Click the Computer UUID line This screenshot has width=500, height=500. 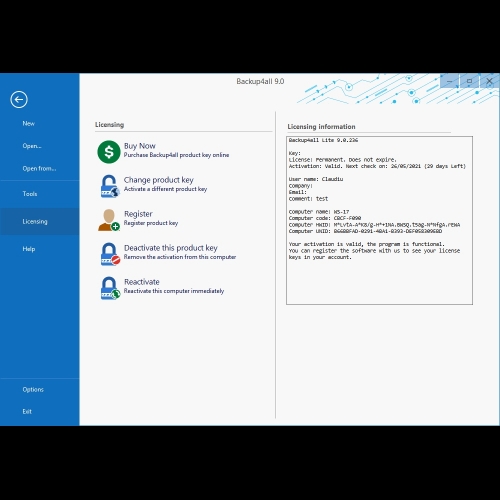point(365,231)
